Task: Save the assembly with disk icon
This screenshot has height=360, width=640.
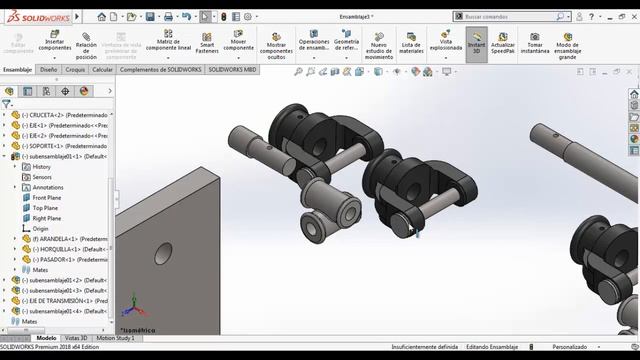Action: 150,17
